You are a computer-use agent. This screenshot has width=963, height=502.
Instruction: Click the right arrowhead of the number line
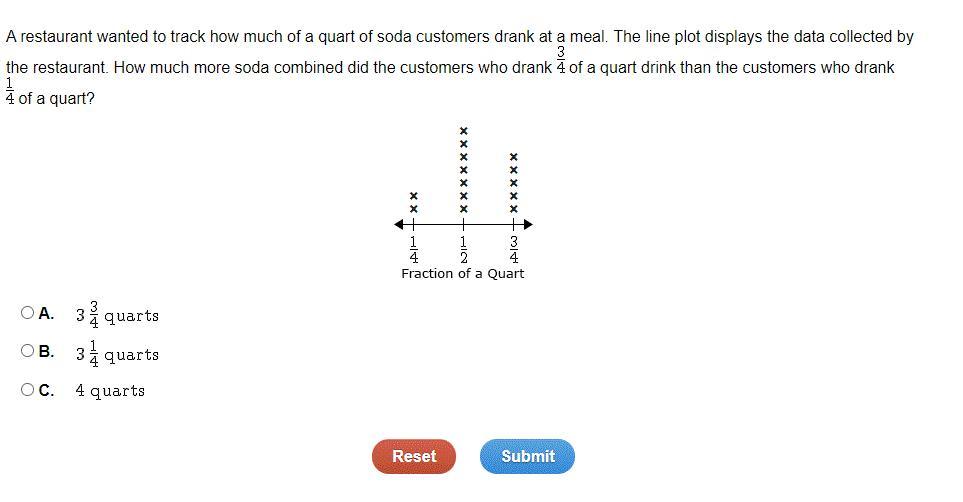tap(528, 225)
